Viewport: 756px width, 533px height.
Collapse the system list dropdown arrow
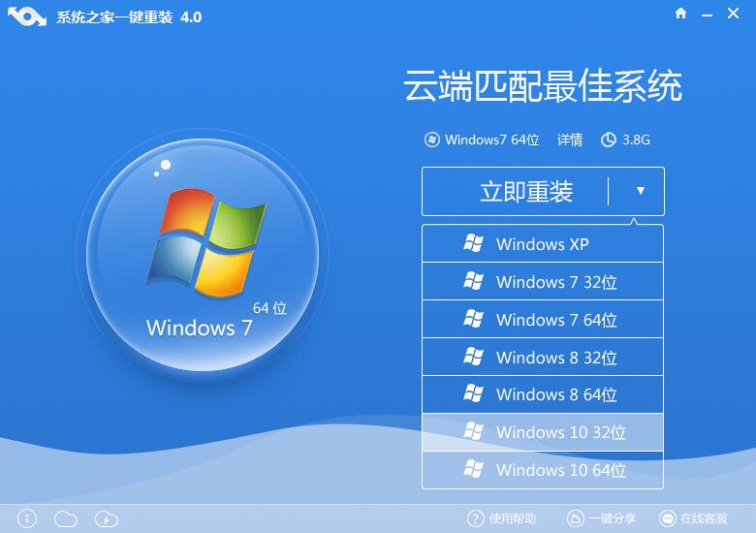pos(641,191)
